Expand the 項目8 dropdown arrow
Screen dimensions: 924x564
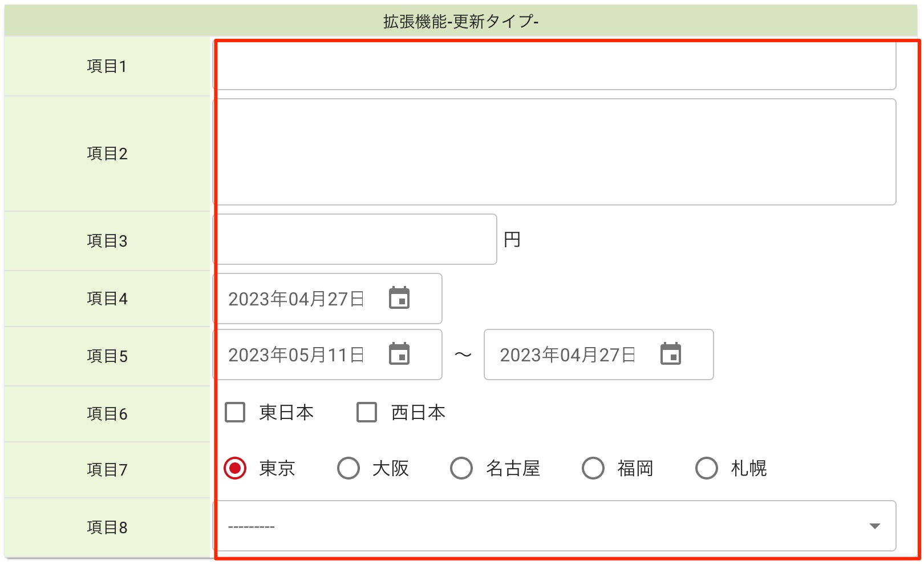point(874,526)
